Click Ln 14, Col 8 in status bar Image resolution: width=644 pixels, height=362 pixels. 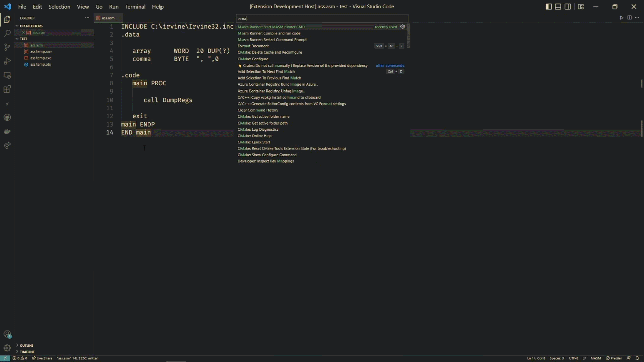tap(536, 358)
